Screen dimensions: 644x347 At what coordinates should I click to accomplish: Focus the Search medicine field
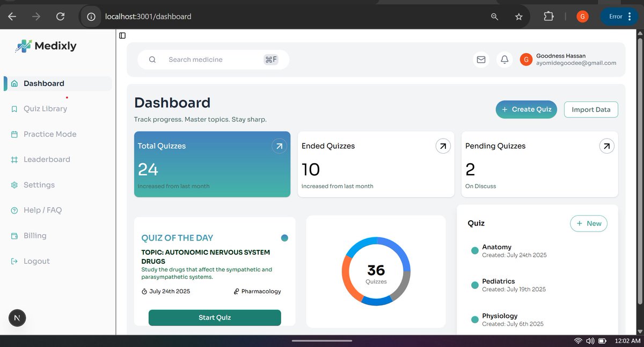tap(214, 60)
